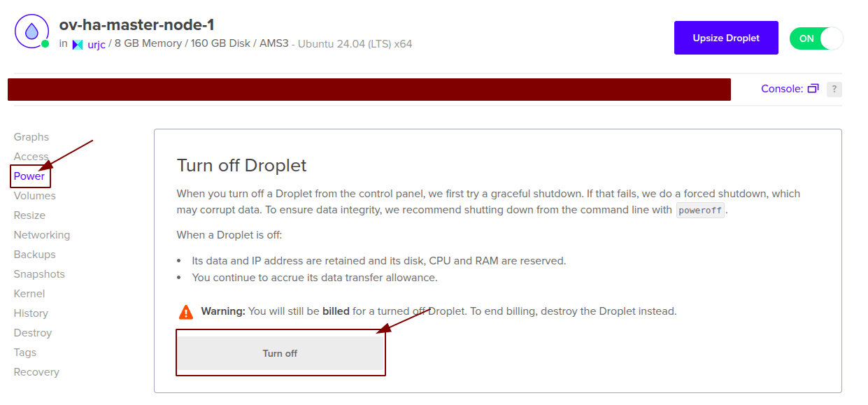Open the Destroy section

33,333
